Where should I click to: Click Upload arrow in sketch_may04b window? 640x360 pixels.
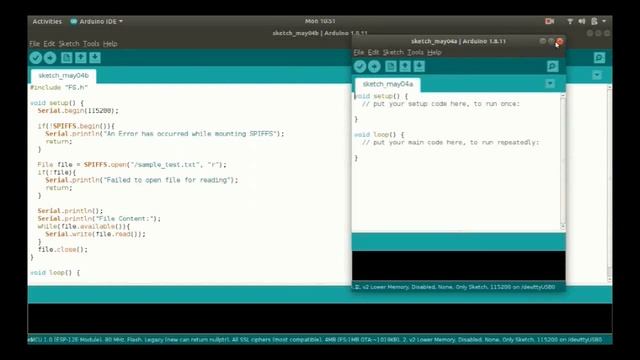coord(50,58)
